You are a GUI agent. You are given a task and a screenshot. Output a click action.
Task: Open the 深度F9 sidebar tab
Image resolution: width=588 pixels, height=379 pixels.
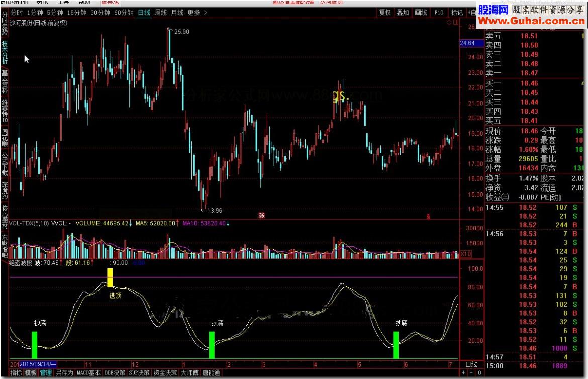click(x=5, y=191)
